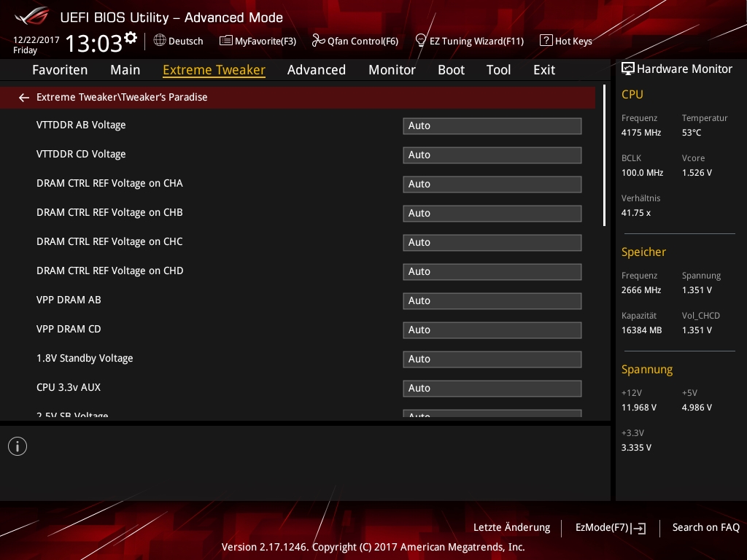The image size is (747, 560).
Task: Open Search on FAQ link
Action: point(705,528)
